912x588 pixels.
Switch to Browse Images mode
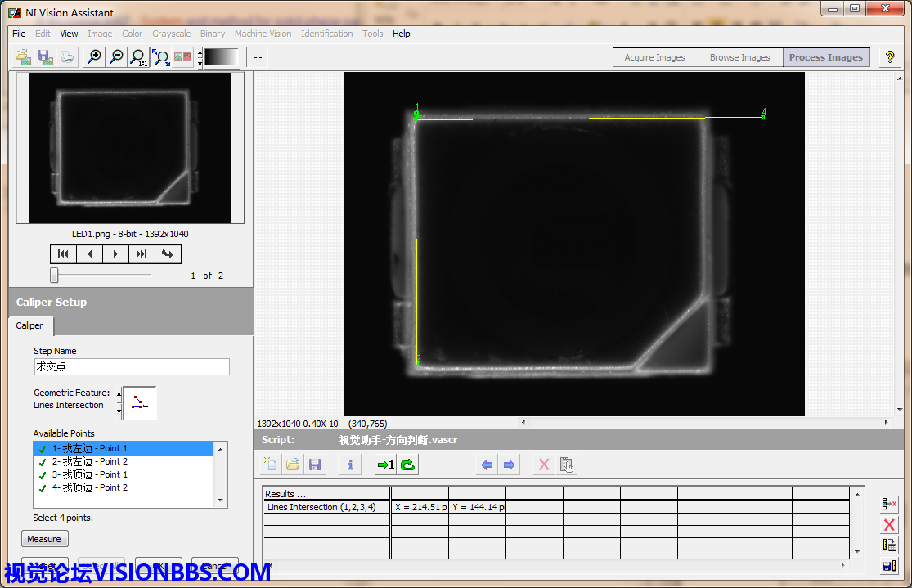(740, 57)
